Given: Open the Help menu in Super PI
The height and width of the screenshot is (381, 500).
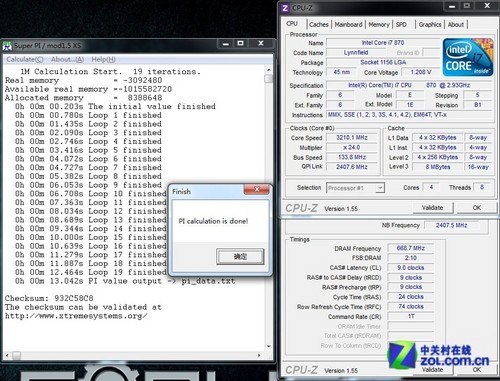Looking at the screenshot, I should coord(103,59).
